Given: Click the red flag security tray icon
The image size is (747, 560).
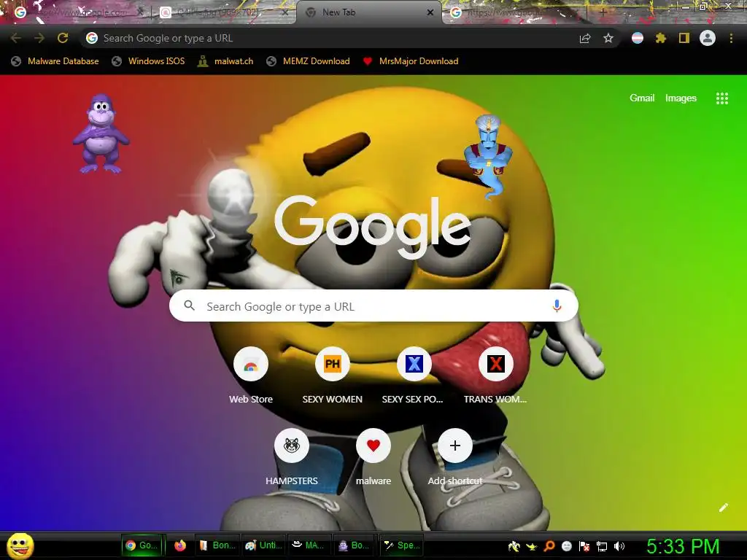Looking at the screenshot, I should pos(584,546).
